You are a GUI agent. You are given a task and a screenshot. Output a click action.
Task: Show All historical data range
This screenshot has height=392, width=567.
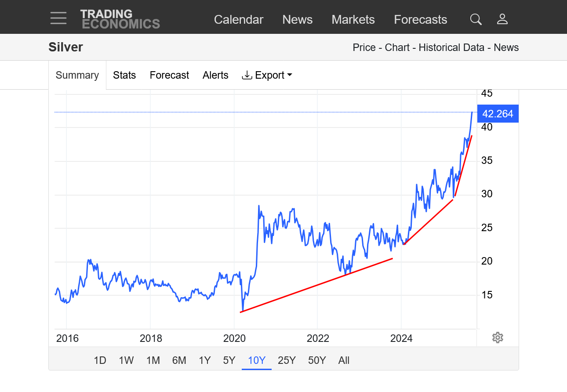(344, 360)
